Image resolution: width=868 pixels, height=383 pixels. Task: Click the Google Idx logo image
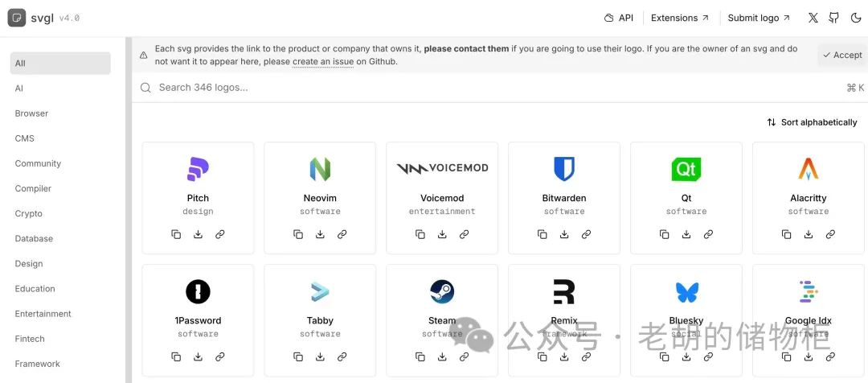(x=809, y=291)
